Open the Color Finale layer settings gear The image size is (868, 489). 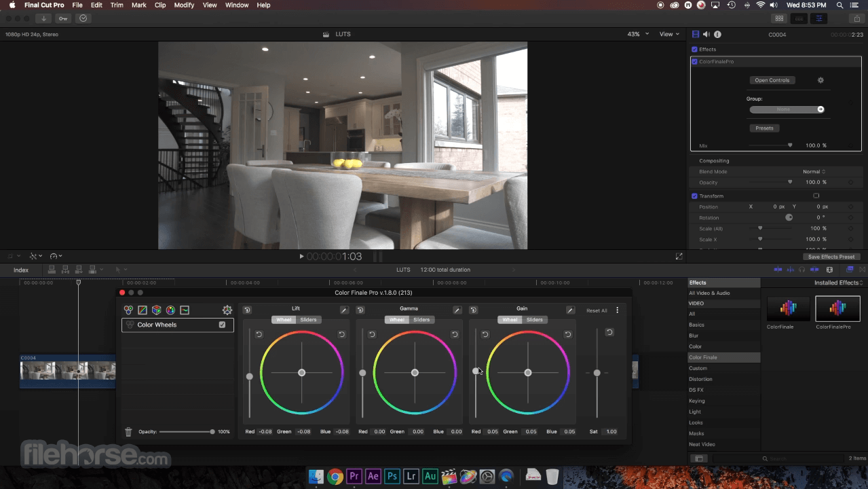coord(227,310)
